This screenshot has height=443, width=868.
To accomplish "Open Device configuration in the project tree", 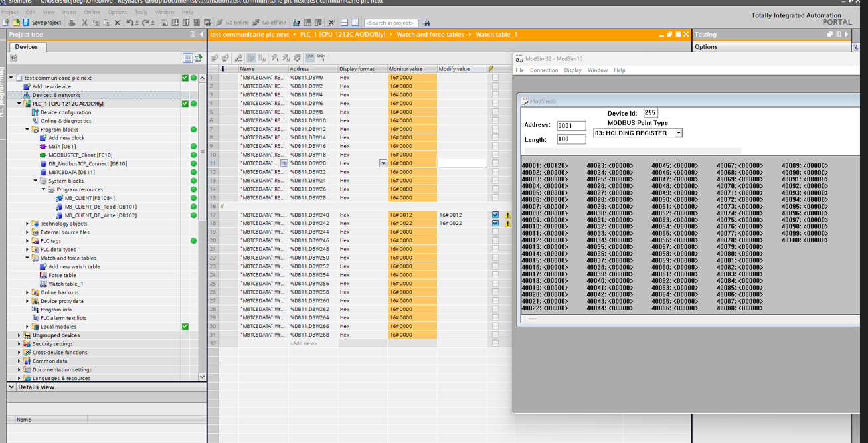I will pos(65,112).
